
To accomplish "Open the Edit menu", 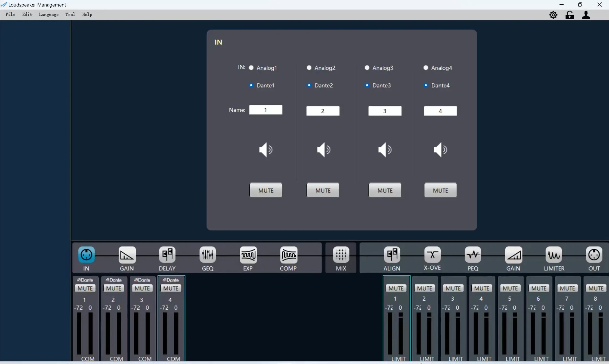I will (x=27, y=15).
